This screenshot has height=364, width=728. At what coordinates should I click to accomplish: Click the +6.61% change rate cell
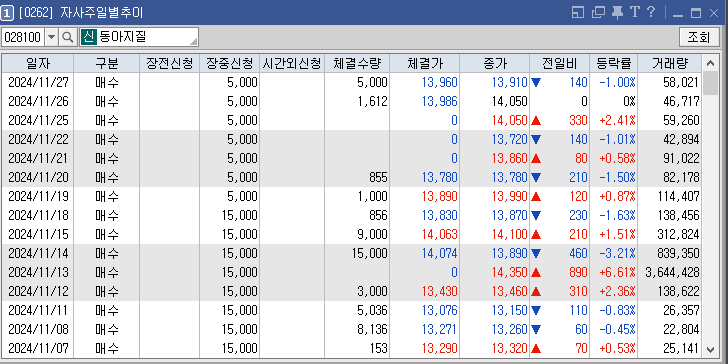click(x=613, y=272)
